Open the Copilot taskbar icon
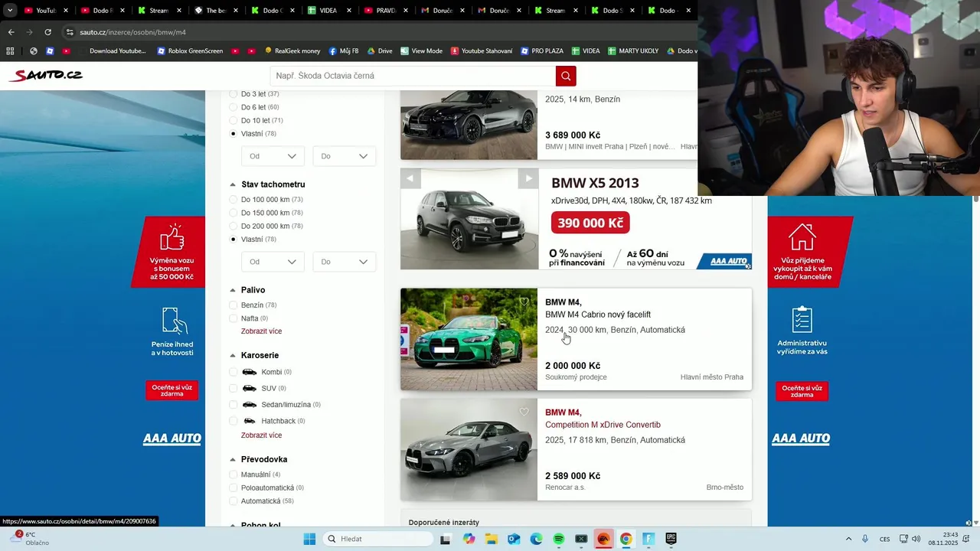 coord(469,539)
